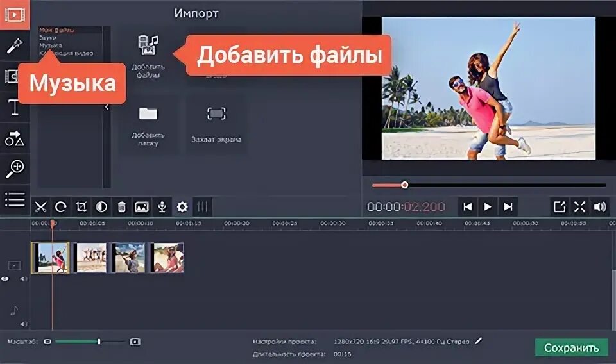Click the Rotate clip icon
616x364 pixels.
61,207
